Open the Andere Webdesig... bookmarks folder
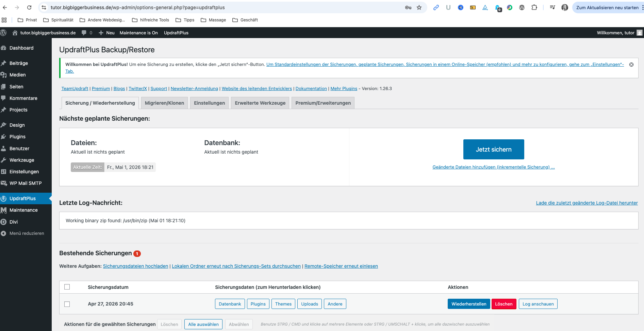The image size is (644, 331). click(x=102, y=20)
